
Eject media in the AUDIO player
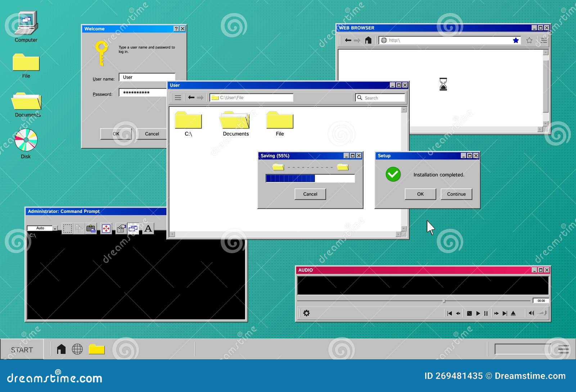pyautogui.click(x=513, y=313)
